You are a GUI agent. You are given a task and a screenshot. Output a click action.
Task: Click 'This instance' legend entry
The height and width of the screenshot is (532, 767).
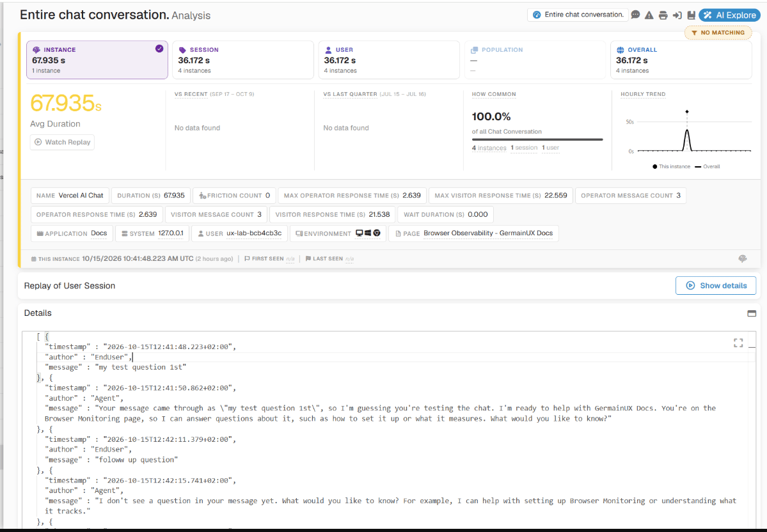[671, 167]
